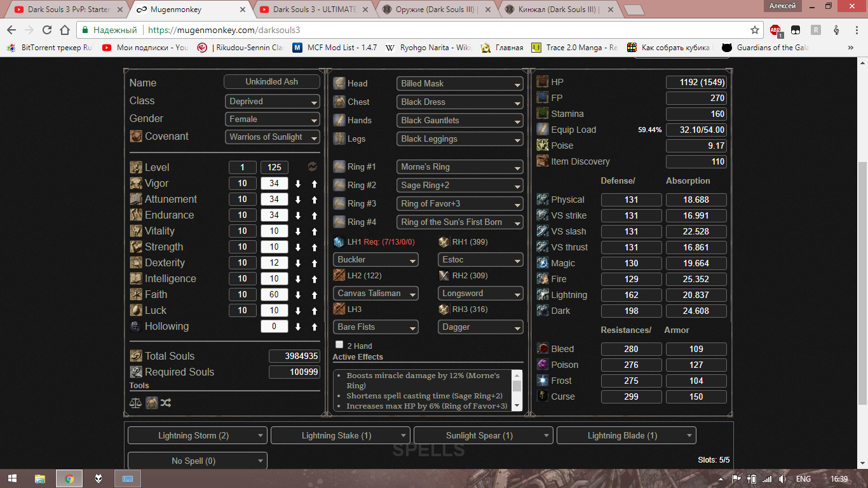
Task: Click the shuffle randomize tool icon
Action: click(166, 403)
